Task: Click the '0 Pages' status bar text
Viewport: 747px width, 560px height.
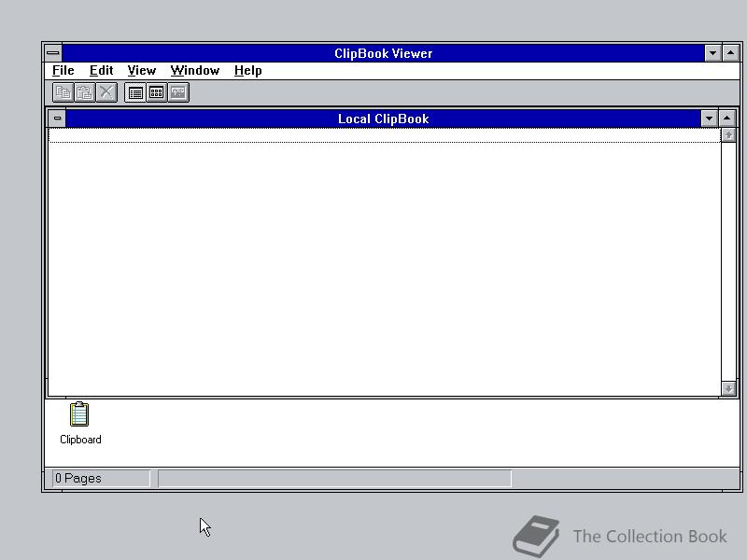Action: coord(78,478)
